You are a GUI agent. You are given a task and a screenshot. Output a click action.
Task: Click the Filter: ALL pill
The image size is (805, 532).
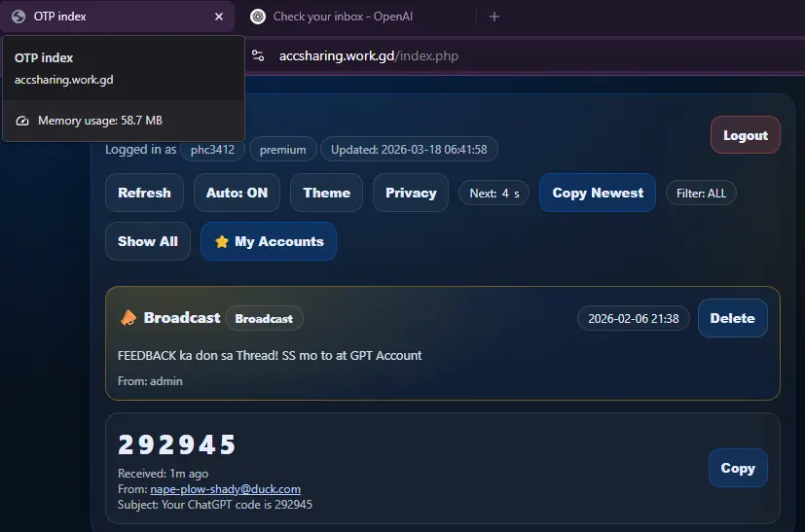pos(701,193)
